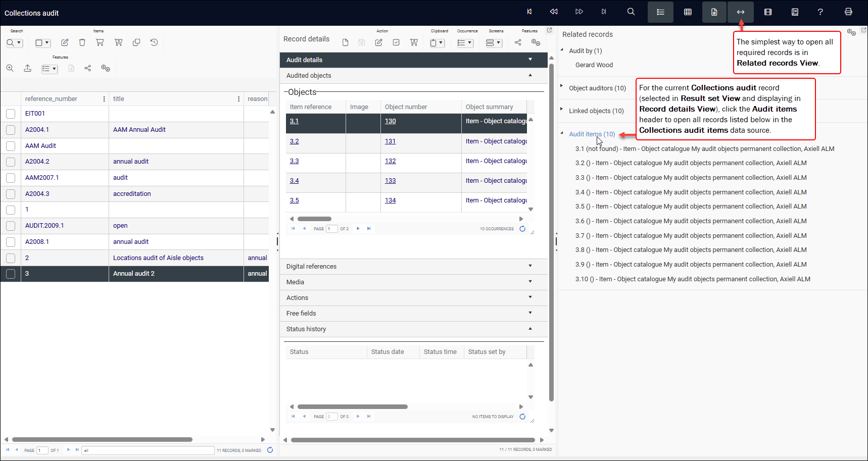Open the Search dropdown in Result set
This screenshot has height=461, width=868.
coord(14,43)
